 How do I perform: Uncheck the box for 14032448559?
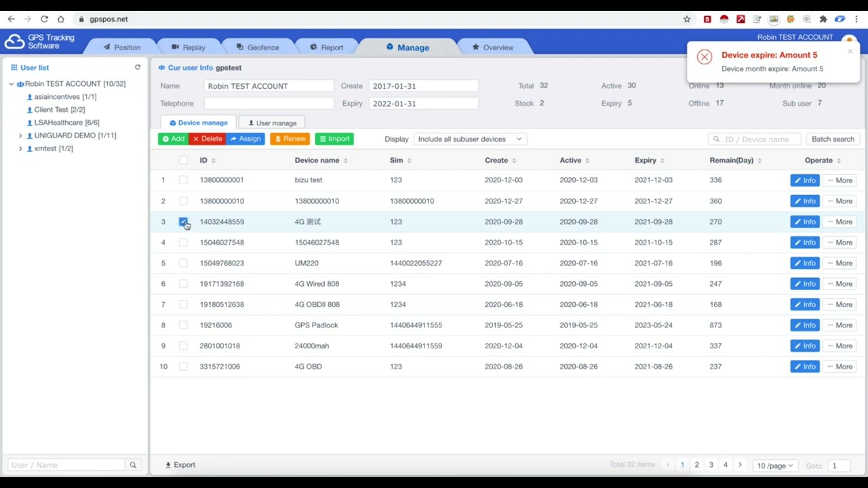[x=183, y=222]
